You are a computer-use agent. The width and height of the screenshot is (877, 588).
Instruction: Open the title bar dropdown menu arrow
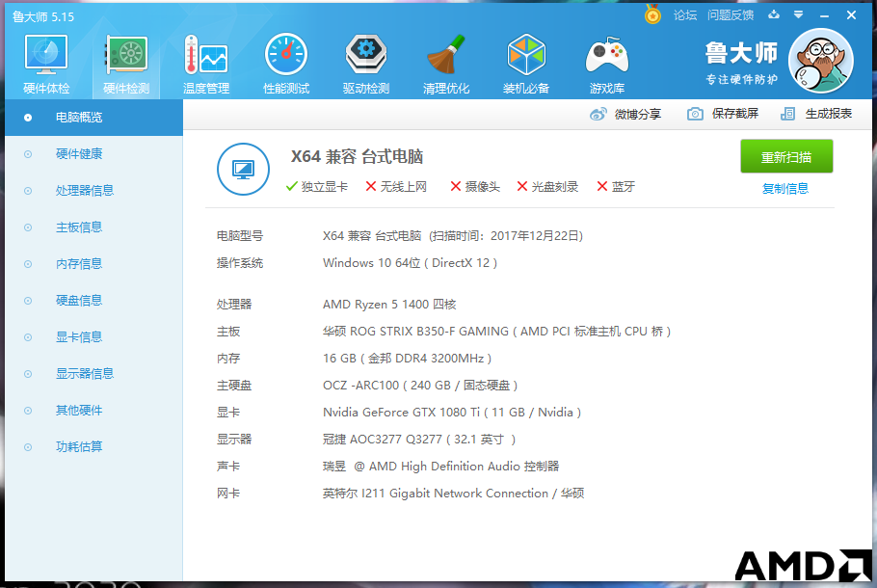point(799,14)
